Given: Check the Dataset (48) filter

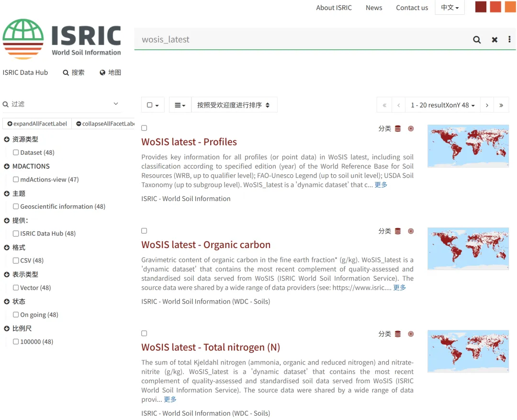Looking at the screenshot, I should (16, 152).
